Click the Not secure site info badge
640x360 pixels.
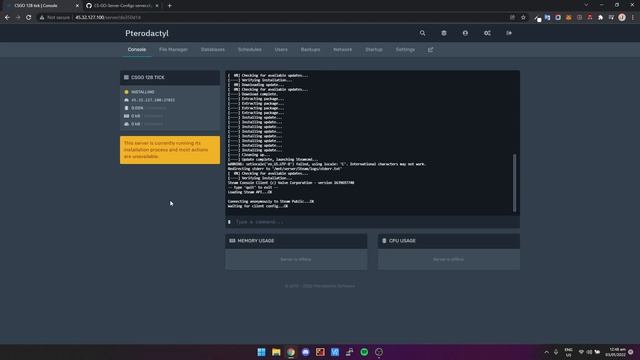[55, 18]
